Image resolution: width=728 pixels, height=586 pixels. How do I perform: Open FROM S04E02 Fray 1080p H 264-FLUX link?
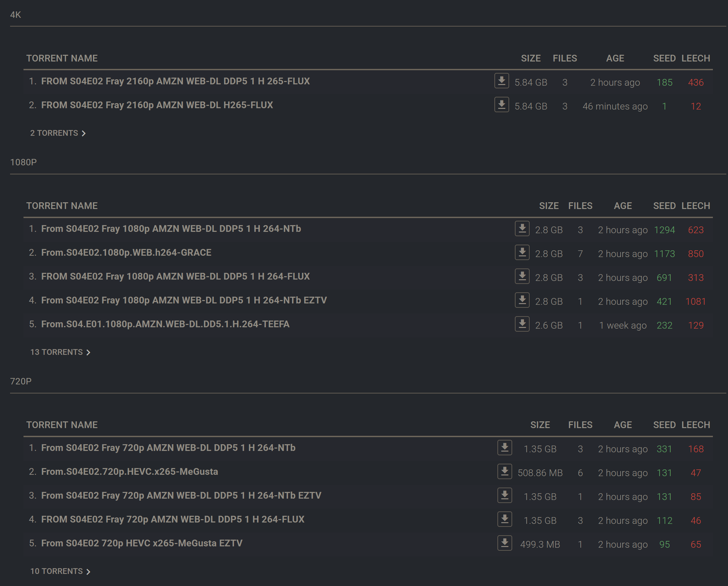pyautogui.click(x=175, y=277)
